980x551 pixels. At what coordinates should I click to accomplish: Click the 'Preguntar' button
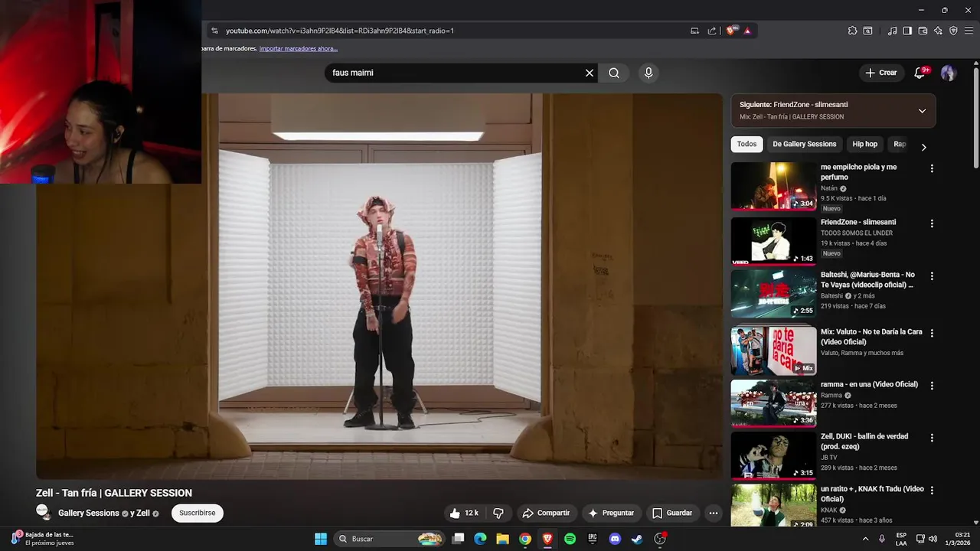click(611, 513)
